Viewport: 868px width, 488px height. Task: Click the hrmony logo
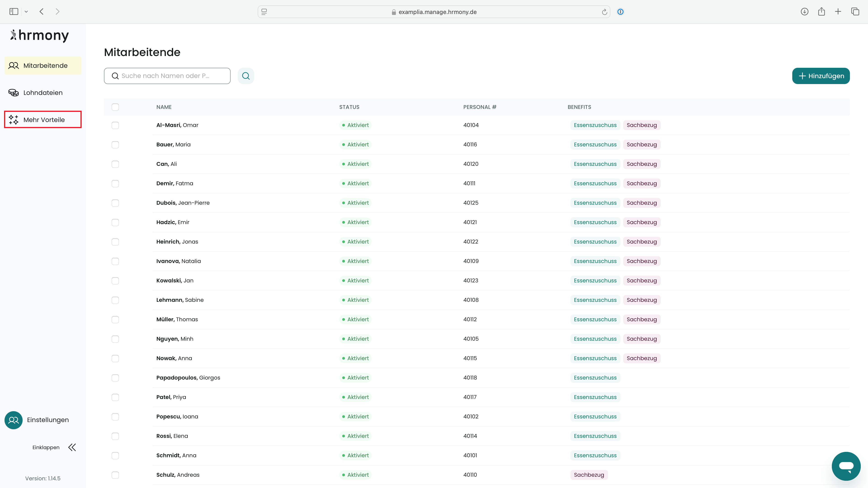pyautogui.click(x=40, y=35)
